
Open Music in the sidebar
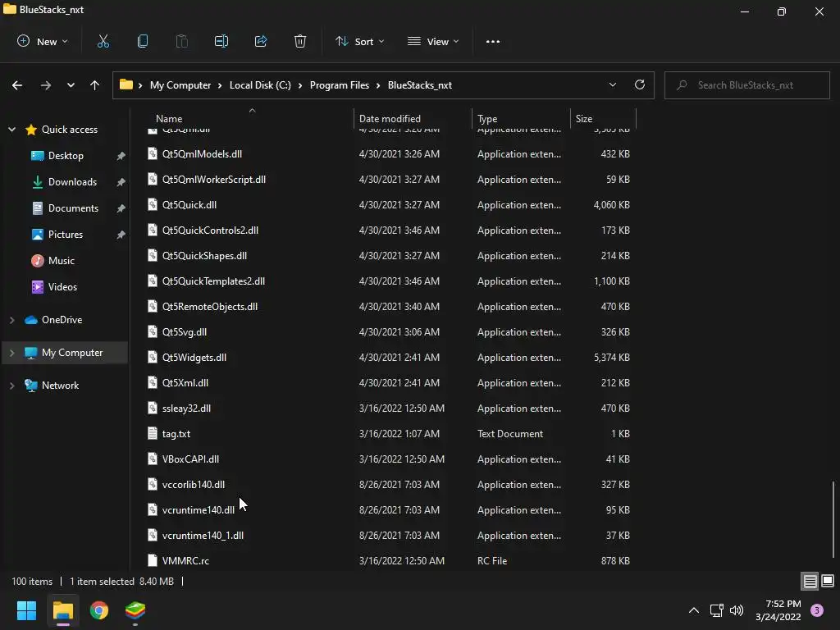[61, 261]
